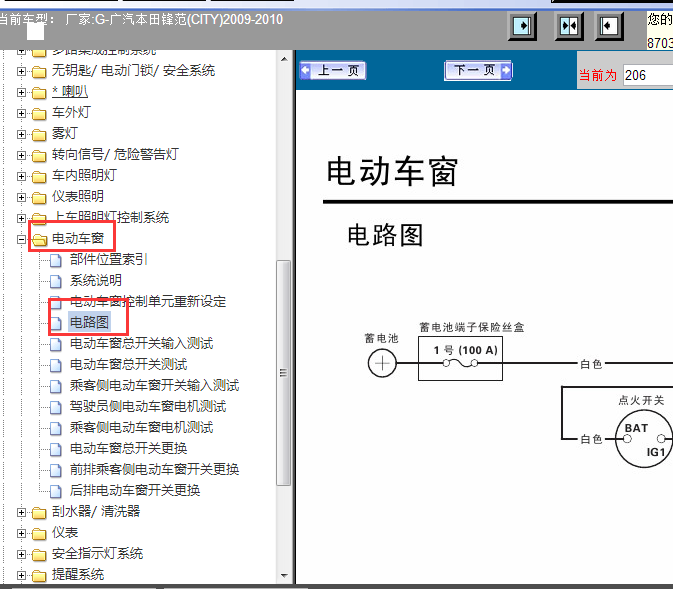Expand the 喇叭 folder node

21,92
